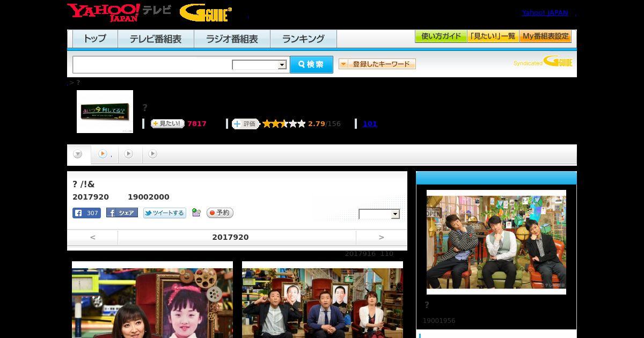Viewport: 644px width, 338px height.
Task: Open the 「見たい!」一覧 button
Action: tap(493, 36)
